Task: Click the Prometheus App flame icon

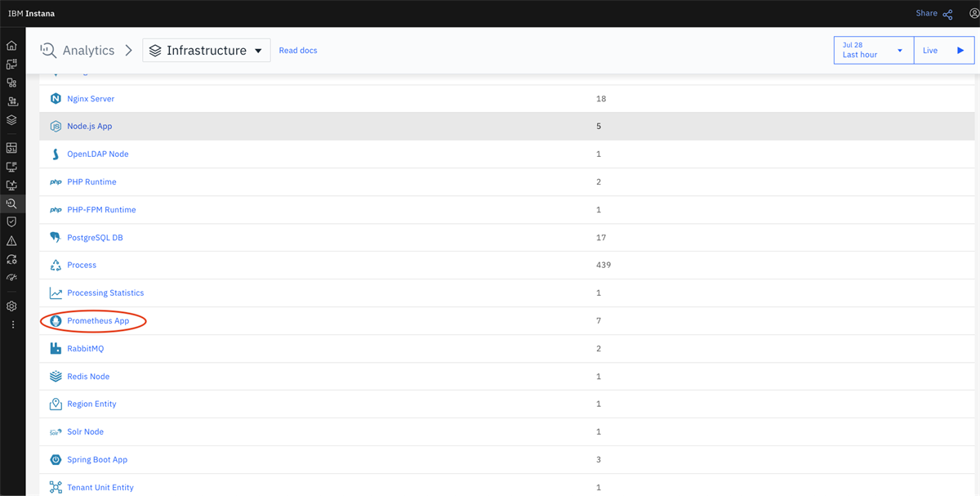Action: tap(56, 321)
